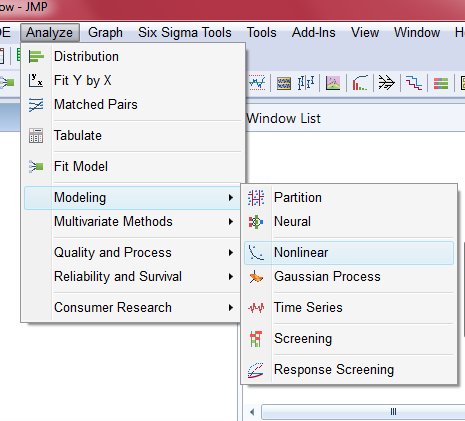Click the Window List panel header
The height and width of the screenshot is (421, 465).
(355, 119)
